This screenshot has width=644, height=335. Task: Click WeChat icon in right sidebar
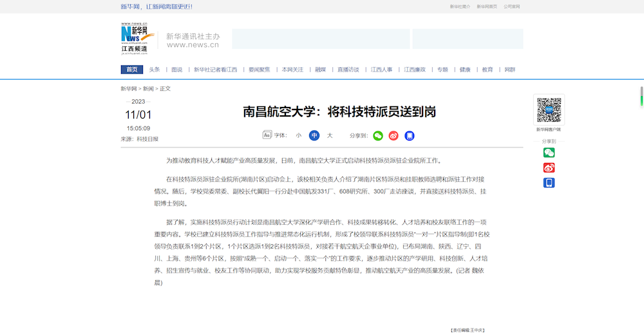coord(549,153)
